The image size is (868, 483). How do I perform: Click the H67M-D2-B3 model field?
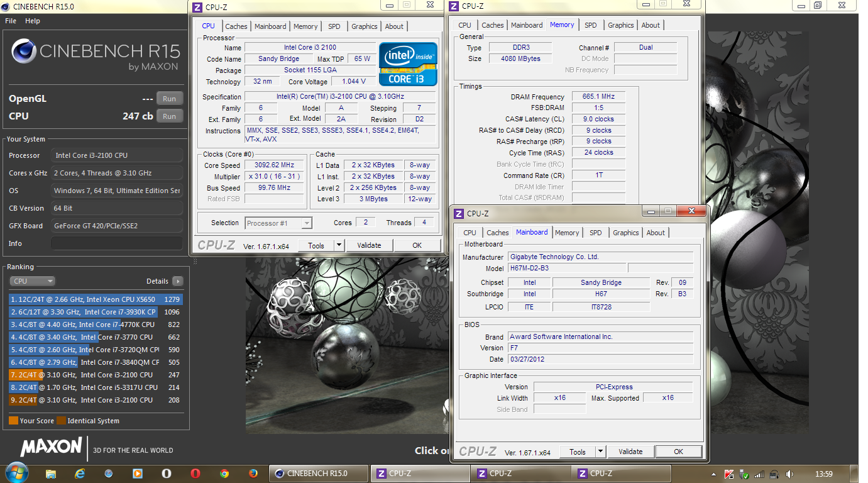point(567,269)
